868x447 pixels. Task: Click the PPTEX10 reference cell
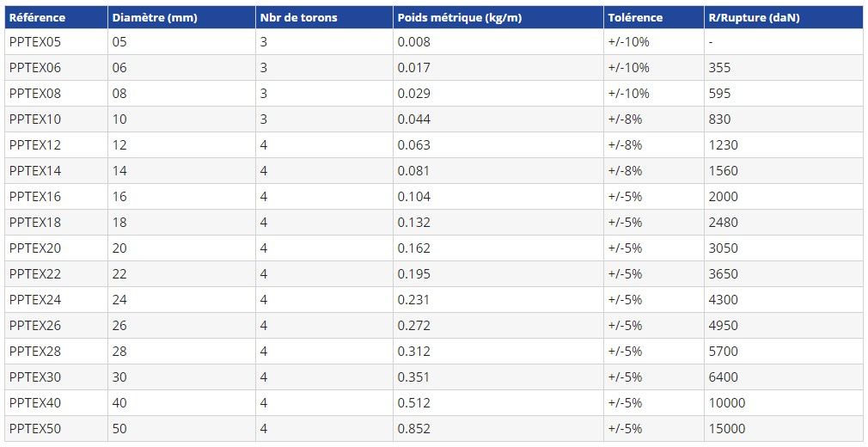(35, 119)
